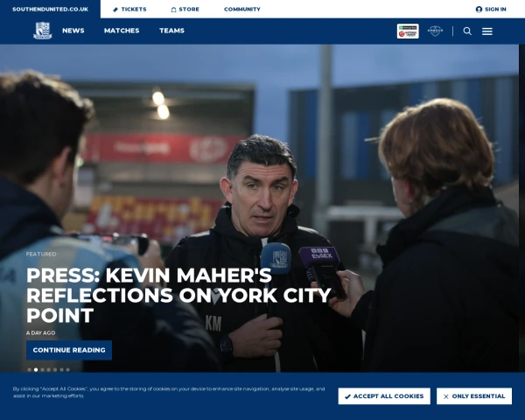
Task: Click Continue Reading button
Action: [69, 350]
